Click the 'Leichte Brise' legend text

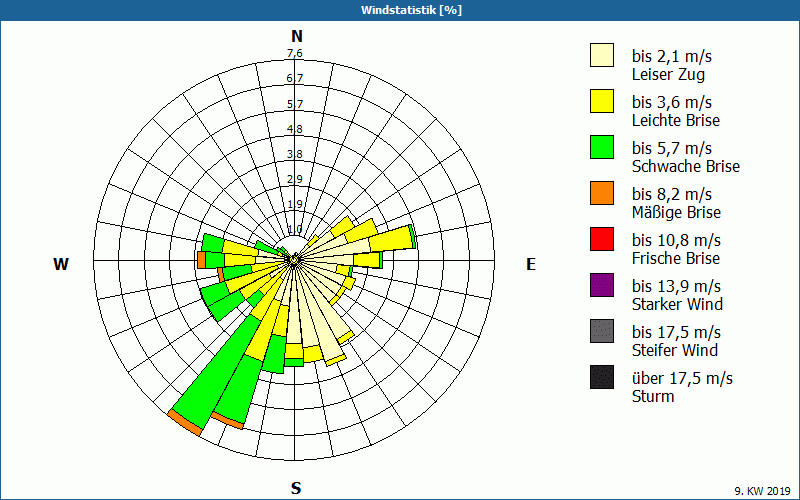tap(676, 120)
